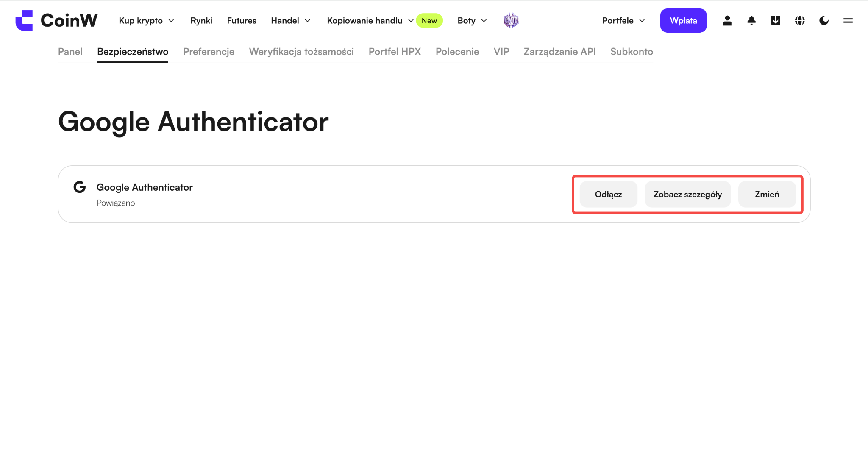Expand the Boty dropdown menu
Image resolution: width=868 pixels, height=470 pixels.
click(472, 21)
